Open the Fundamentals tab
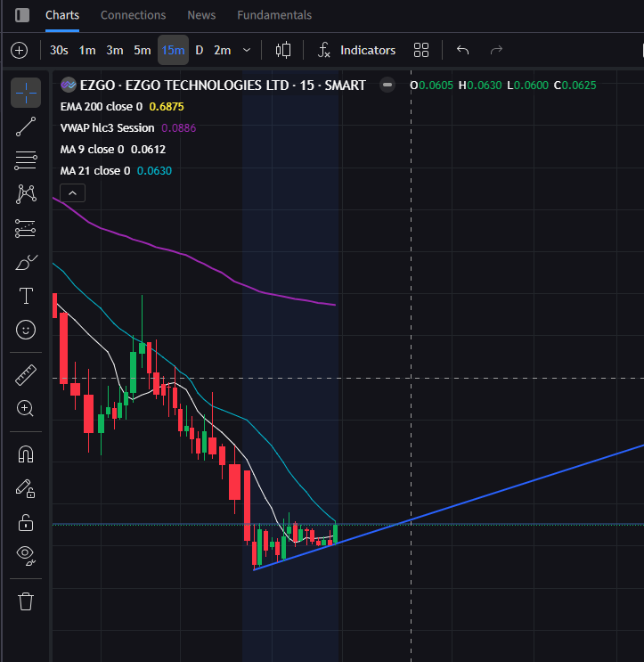 [x=274, y=15]
